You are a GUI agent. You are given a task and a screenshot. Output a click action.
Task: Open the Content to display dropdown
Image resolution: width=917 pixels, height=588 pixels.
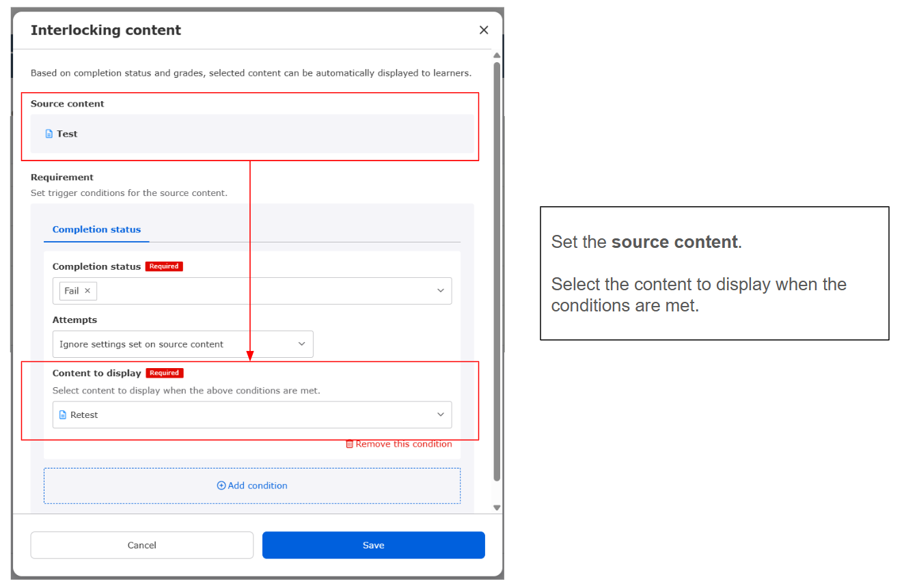(x=251, y=415)
